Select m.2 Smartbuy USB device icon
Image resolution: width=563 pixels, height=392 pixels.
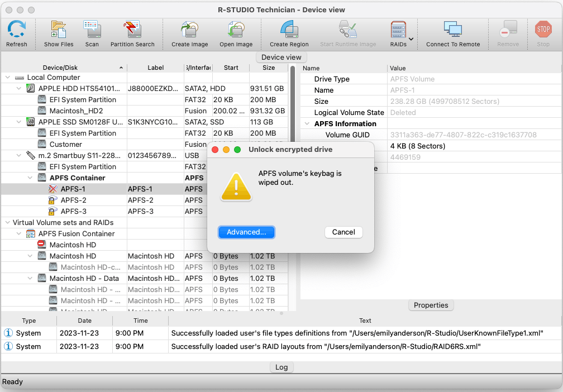(31, 155)
